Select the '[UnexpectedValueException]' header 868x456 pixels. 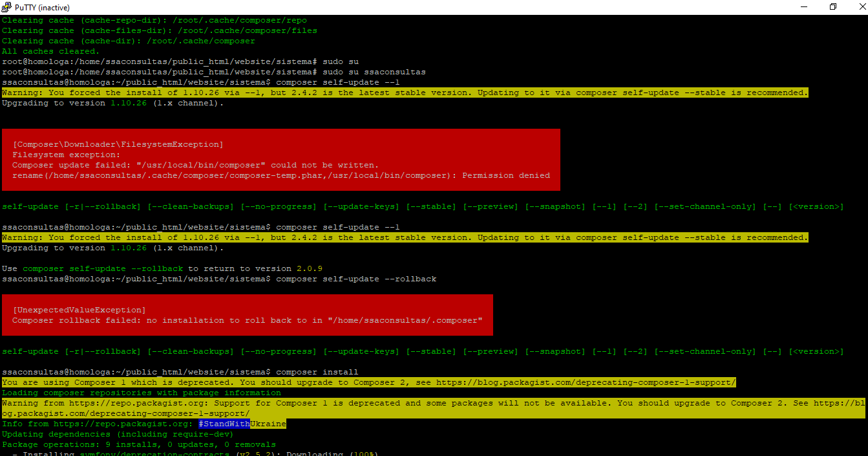coord(79,310)
